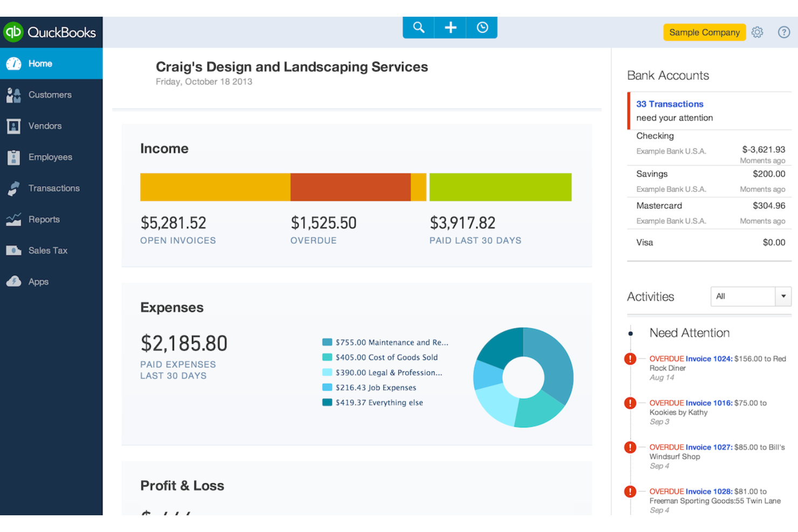
Task: Click red overdue bar segment
Action: tap(350, 187)
